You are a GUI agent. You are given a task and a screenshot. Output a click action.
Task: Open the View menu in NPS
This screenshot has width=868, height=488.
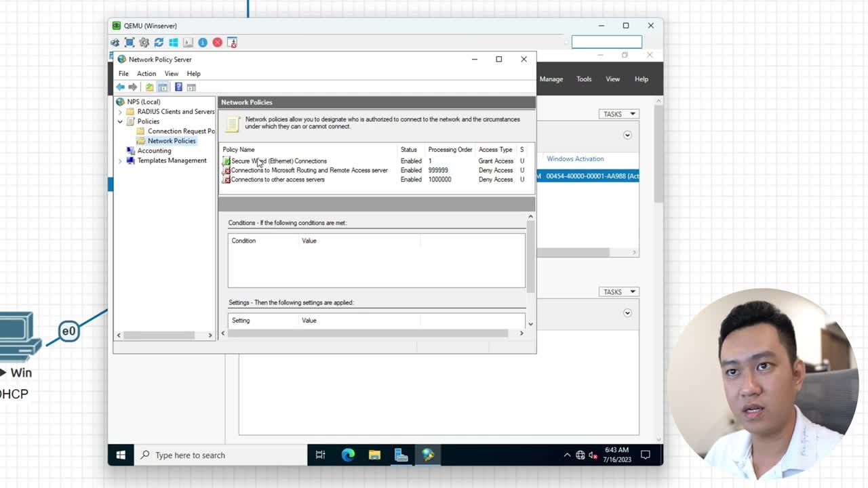pyautogui.click(x=172, y=73)
